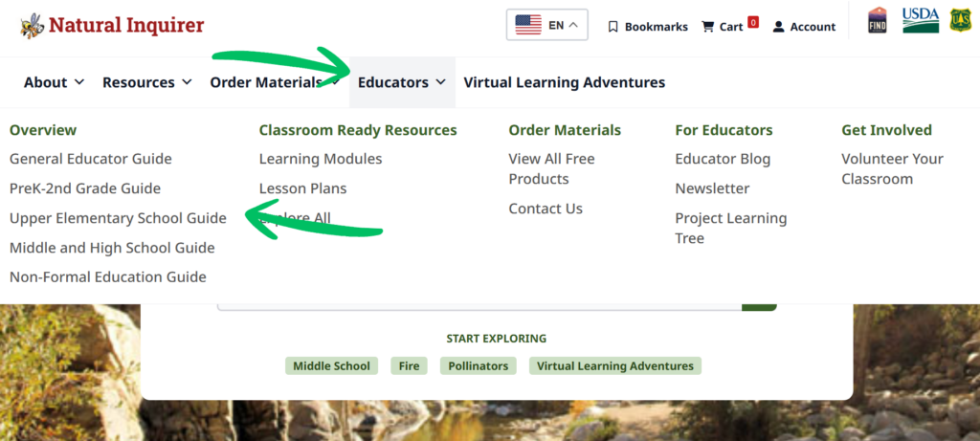This screenshot has width=980, height=441.
Task: Click the Fire tag
Action: pyautogui.click(x=410, y=366)
